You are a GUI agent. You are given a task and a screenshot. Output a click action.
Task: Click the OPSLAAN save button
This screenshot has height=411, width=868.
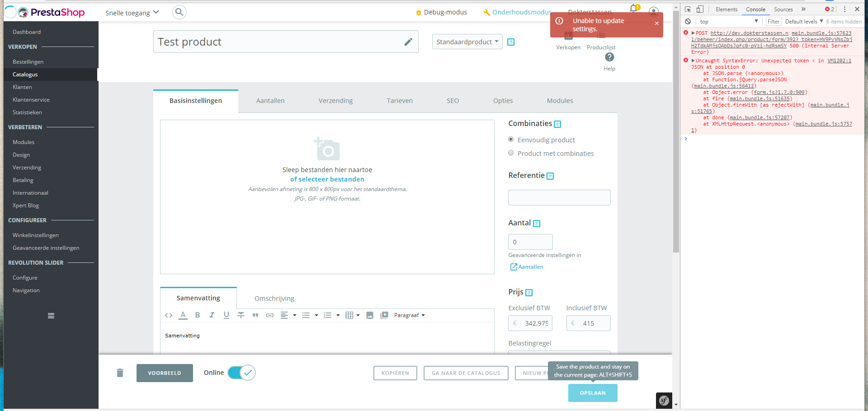(x=593, y=393)
